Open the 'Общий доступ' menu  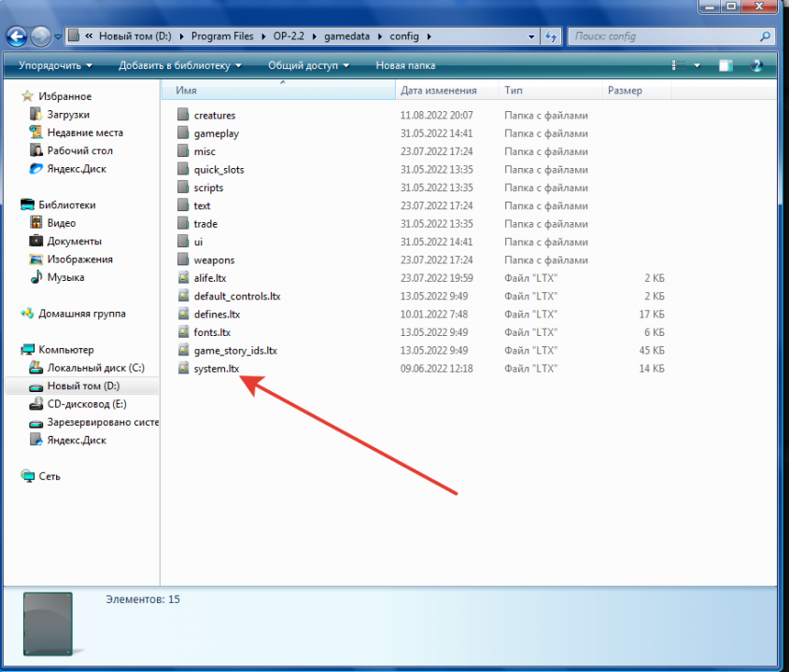tap(308, 65)
